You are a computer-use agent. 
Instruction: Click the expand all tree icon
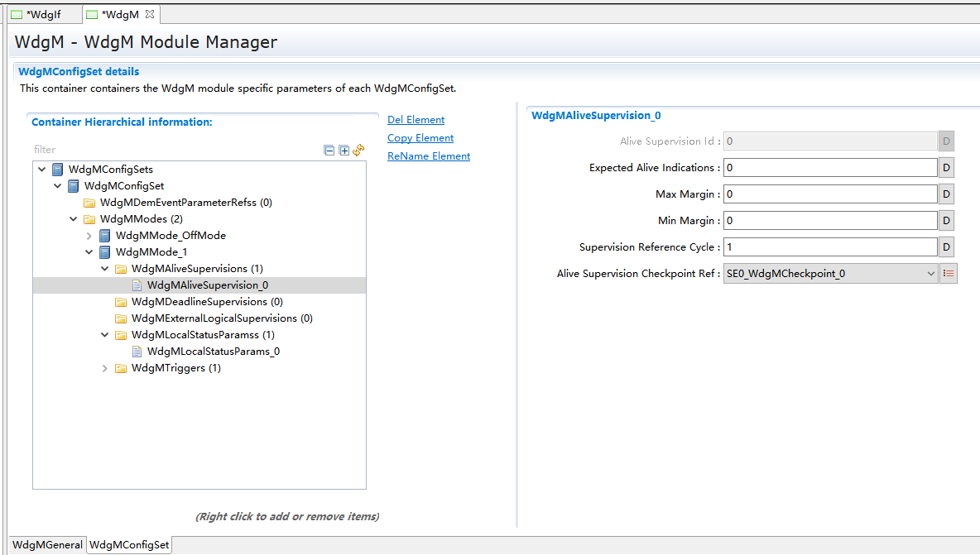coord(344,151)
